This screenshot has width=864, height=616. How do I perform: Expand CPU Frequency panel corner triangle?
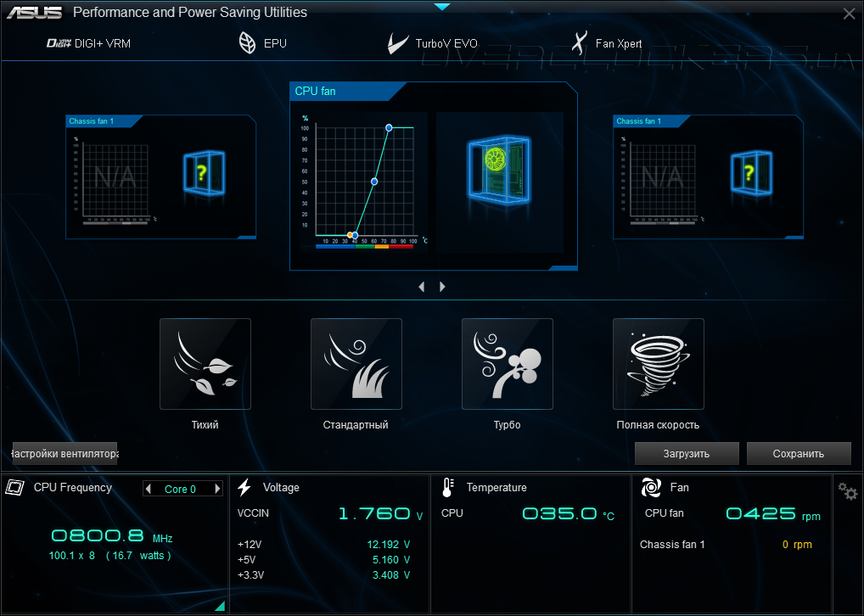221,606
